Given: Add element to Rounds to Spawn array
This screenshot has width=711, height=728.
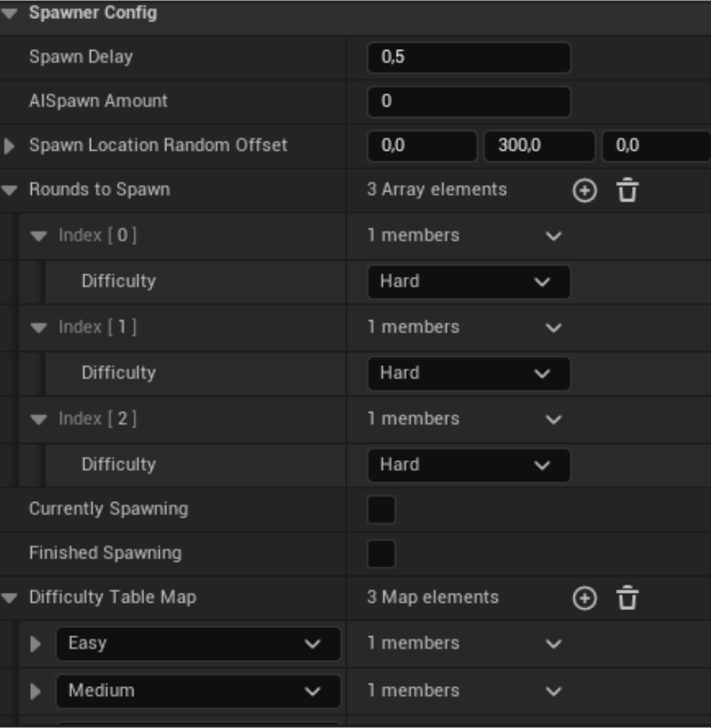Looking at the screenshot, I should [x=585, y=191].
